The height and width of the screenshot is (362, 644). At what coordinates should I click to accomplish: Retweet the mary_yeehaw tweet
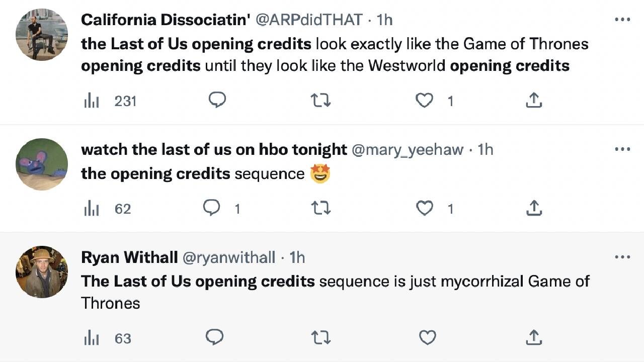click(x=320, y=208)
